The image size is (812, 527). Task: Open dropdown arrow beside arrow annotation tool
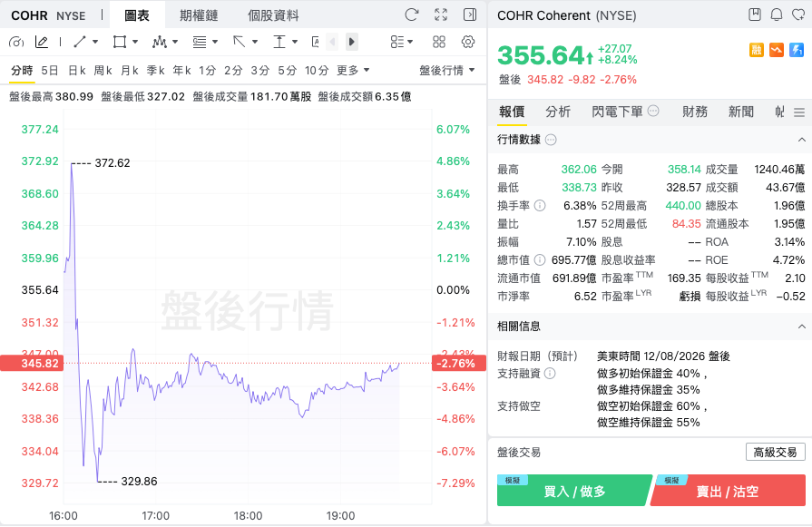click(255, 42)
